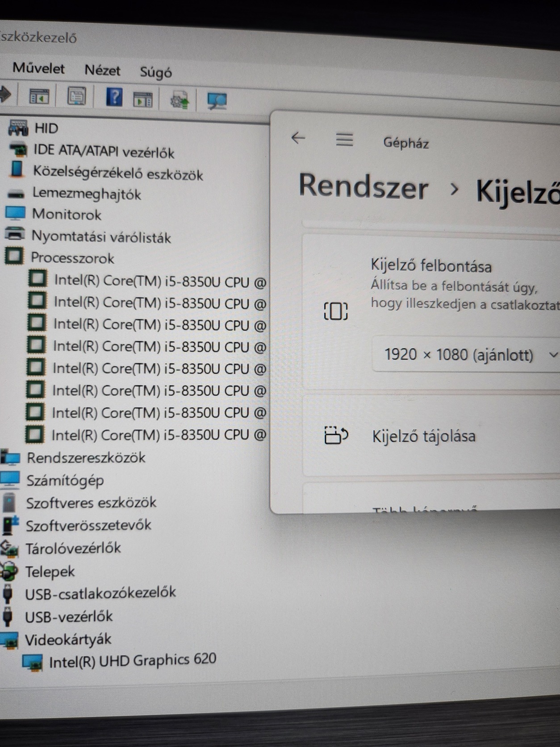The height and width of the screenshot is (747, 560).
Task: Click the Telepek battery icon
Action: pyautogui.click(x=9, y=571)
